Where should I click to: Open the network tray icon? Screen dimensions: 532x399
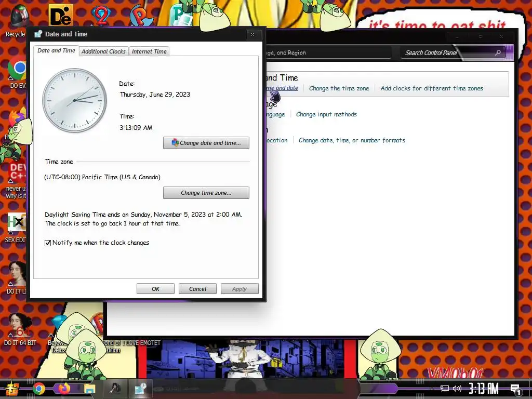[x=445, y=389]
